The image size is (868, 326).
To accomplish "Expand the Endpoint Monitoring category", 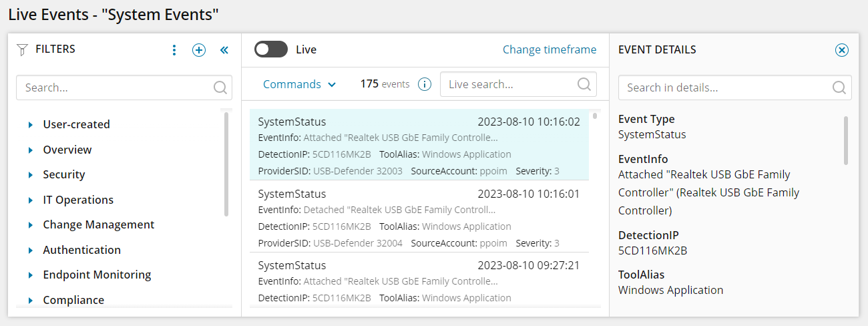I will 31,275.
